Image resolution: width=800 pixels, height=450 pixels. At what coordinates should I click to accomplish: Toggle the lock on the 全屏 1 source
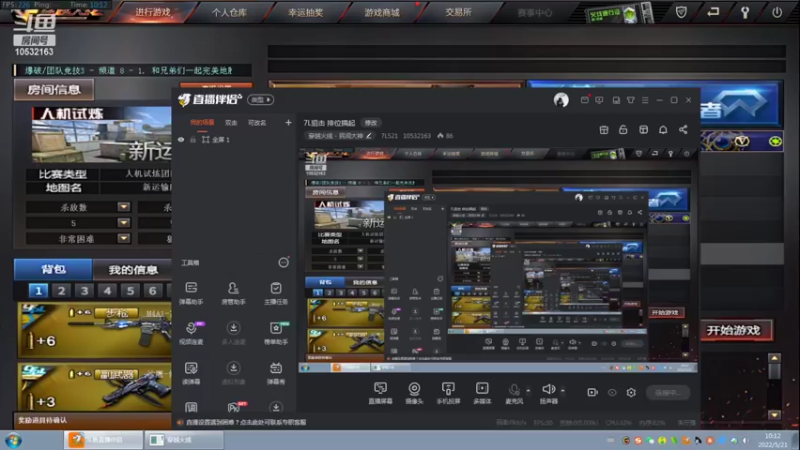tap(193, 139)
